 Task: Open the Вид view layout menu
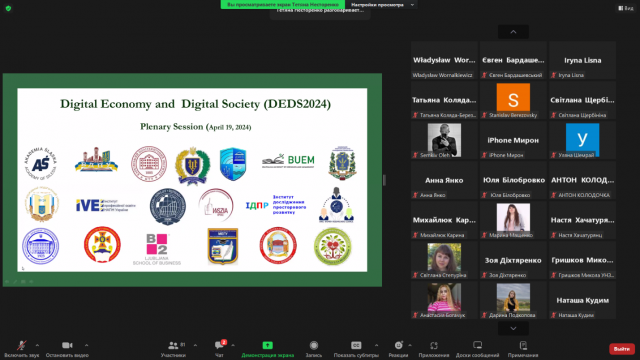coord(626,8)
